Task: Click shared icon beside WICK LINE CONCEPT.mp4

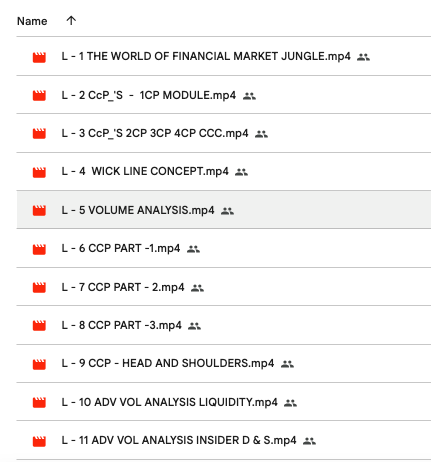Action: pyautogui.click(x=241, y=172)
